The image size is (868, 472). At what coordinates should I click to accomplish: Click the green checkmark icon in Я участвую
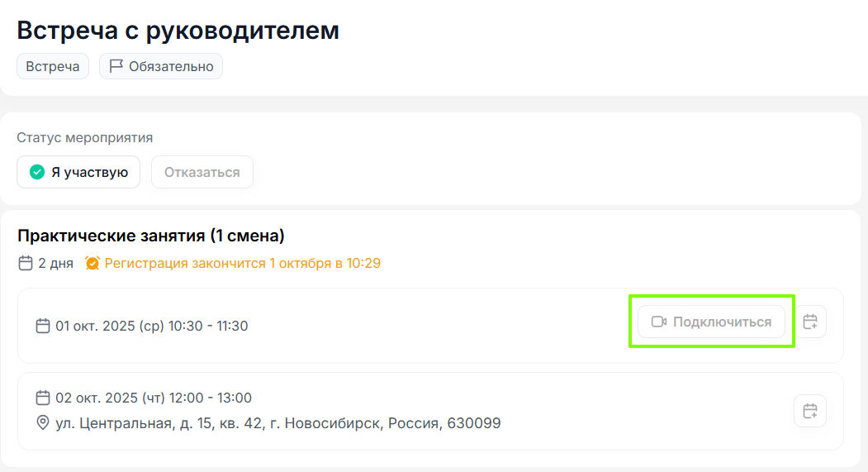[36, 173]
